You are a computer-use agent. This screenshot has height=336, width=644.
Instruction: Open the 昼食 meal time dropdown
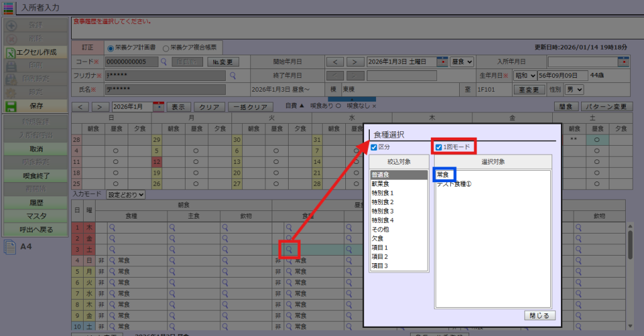click(x=463, y=62)
